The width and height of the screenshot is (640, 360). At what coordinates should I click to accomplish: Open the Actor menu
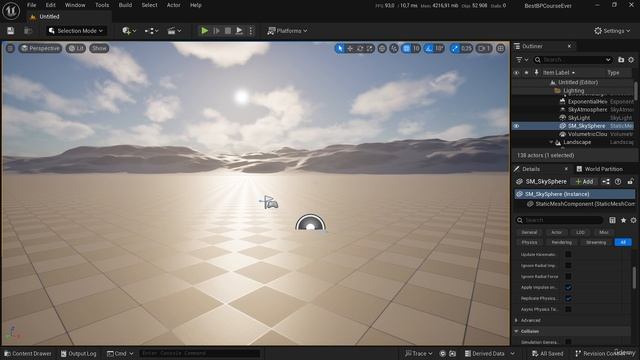click(x=173, y=5)
